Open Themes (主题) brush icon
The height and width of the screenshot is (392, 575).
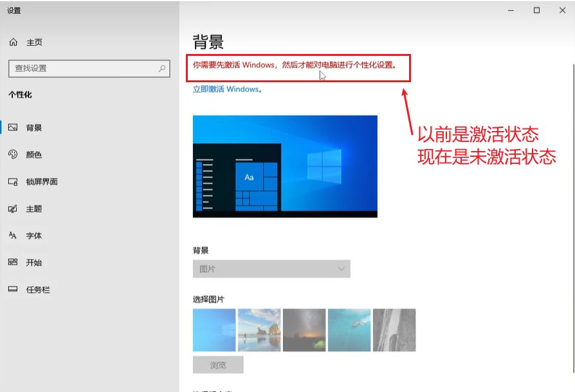click(x=13, y=209)
